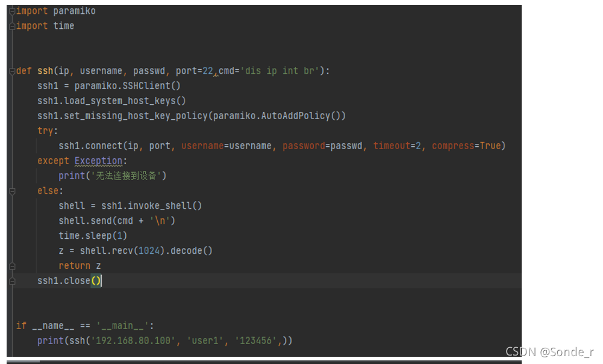Click the 'user1' string argument

(x=205, y=341)
